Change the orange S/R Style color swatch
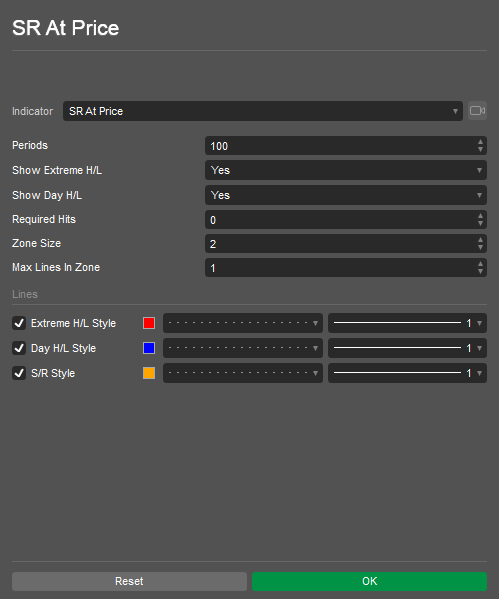 [149, 373]
